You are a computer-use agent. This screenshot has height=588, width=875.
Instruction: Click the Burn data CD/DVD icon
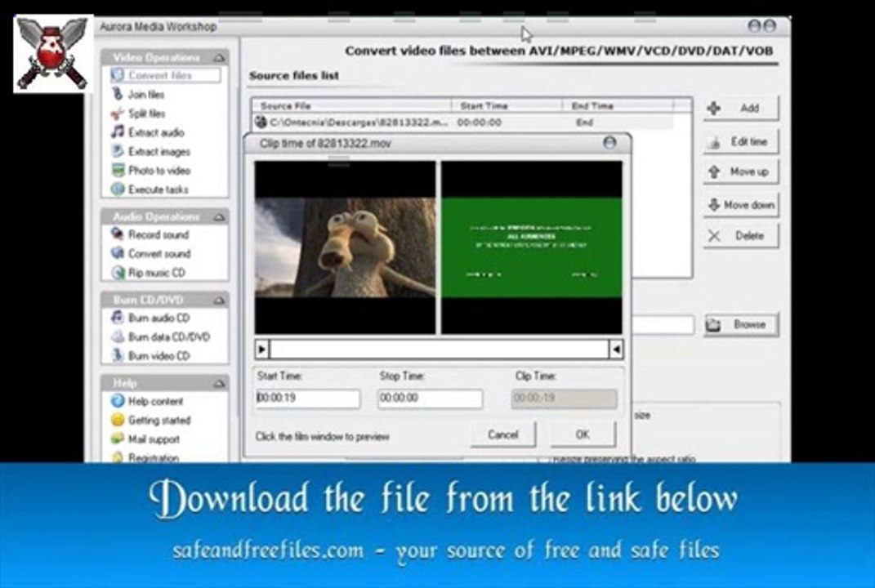117,336
